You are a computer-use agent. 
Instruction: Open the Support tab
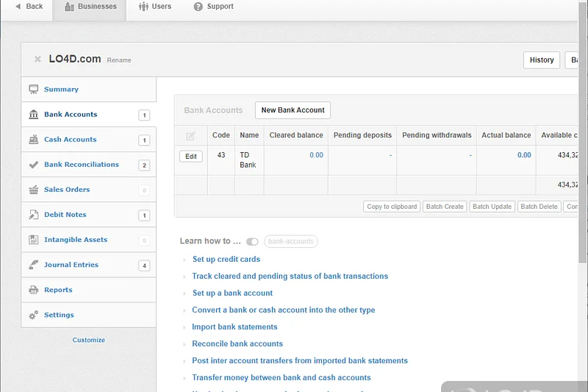click(x=214, y=7)
